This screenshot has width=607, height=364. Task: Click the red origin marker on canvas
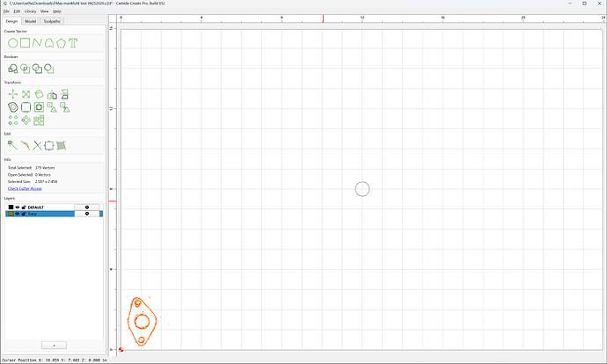121,350
